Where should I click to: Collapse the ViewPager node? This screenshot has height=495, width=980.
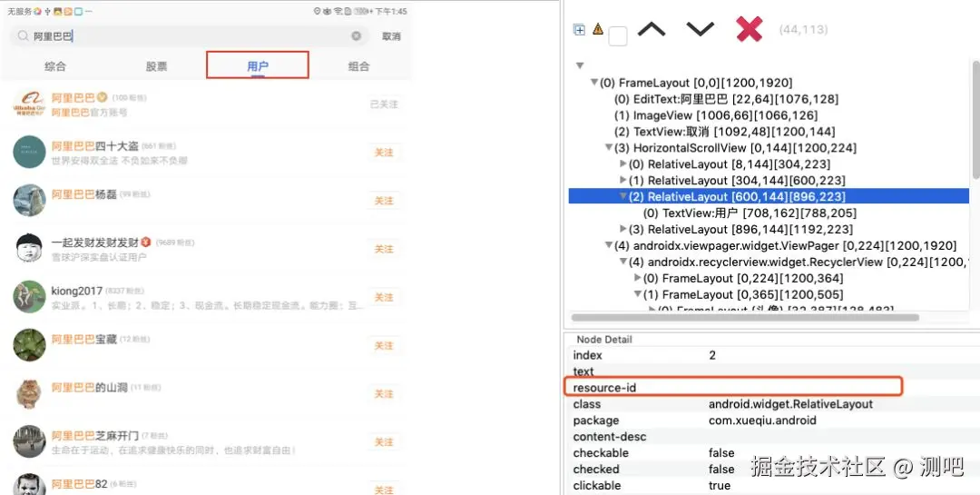click(608, 245)
